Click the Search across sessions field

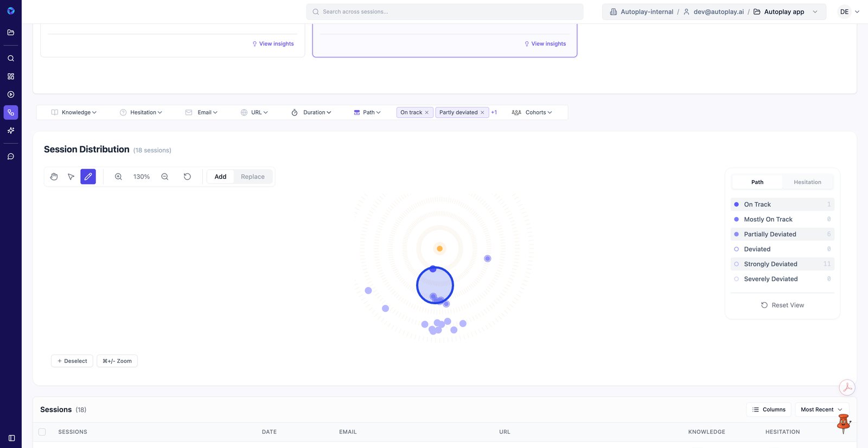[445, 12]
